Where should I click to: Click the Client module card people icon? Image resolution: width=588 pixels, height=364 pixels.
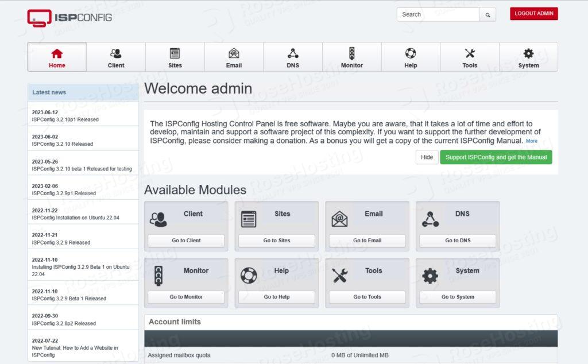[158, 220]
